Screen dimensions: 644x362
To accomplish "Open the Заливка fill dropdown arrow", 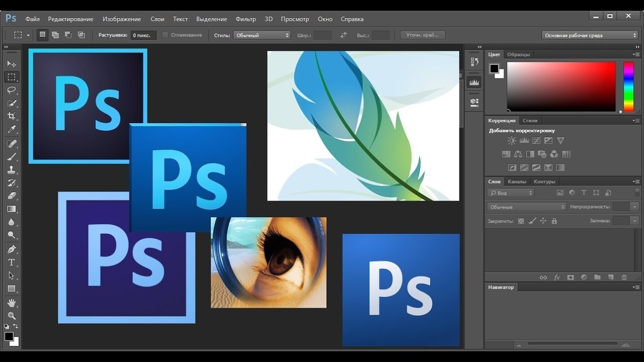I will pyautogui.click(x=635, y=221).
